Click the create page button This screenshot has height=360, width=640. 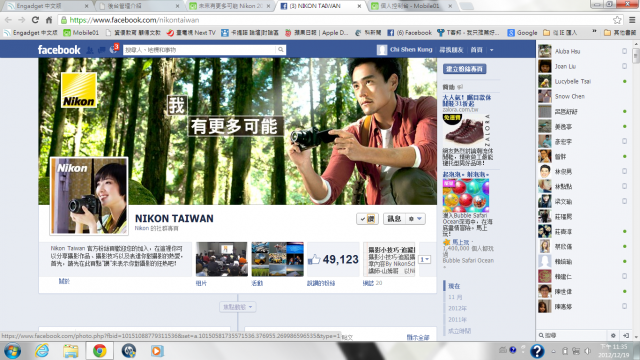point(464,69)
